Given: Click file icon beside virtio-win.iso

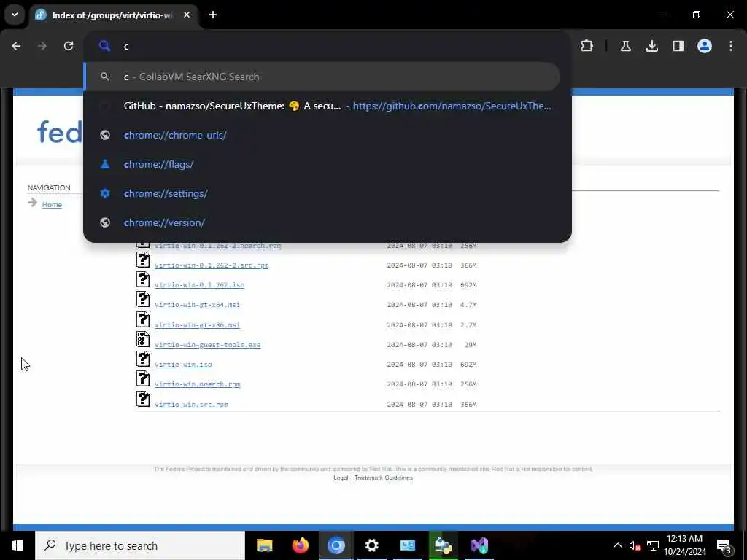Looking at the screenshot, I should click(143, 359).
